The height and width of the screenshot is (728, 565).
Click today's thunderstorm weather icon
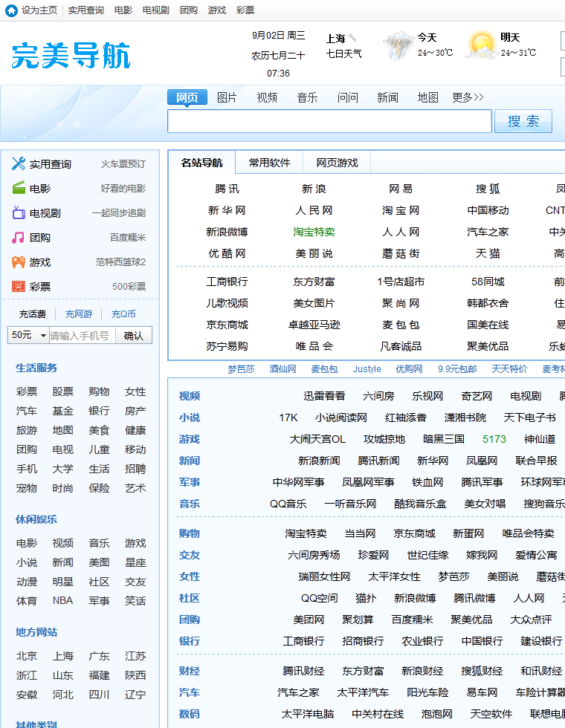[x=398, y=45]
